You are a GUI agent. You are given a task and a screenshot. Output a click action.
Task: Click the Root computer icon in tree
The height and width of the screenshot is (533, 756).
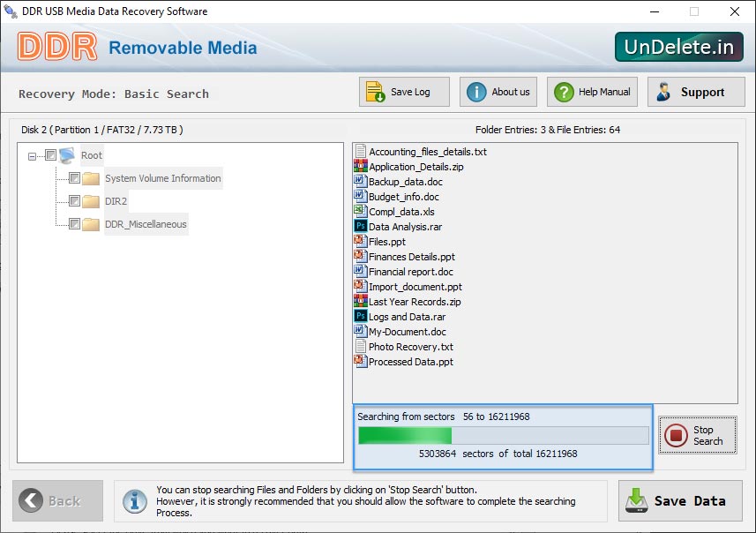(67, 154)
